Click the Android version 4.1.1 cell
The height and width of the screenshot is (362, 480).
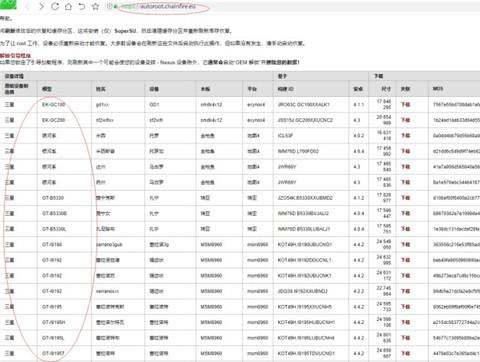click(x=359, y=105)
